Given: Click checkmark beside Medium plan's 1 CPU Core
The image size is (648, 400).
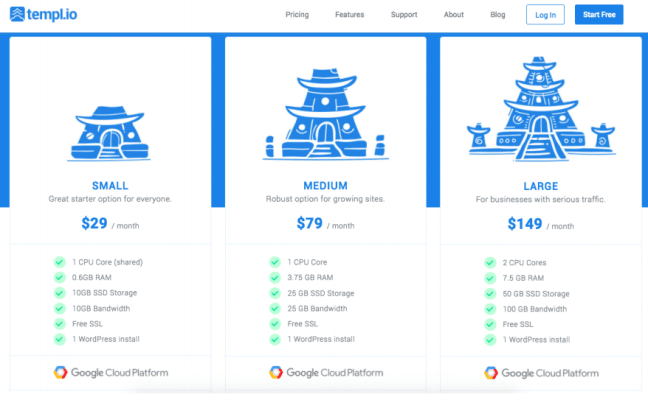Looking at the screenshot, I should pyautogui.click(x=275, y=262).
